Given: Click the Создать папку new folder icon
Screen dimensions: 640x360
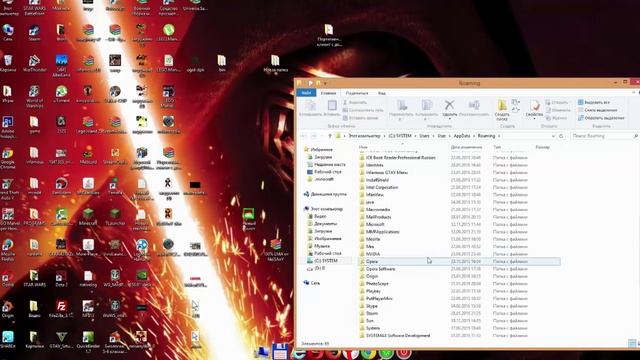Looking at the screenshot, I should 502,105.
